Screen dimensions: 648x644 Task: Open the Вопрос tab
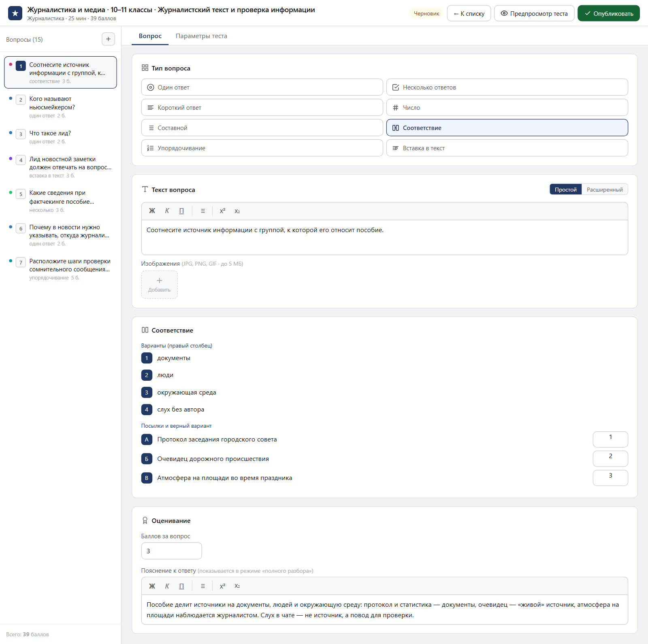tap(150, 36)
